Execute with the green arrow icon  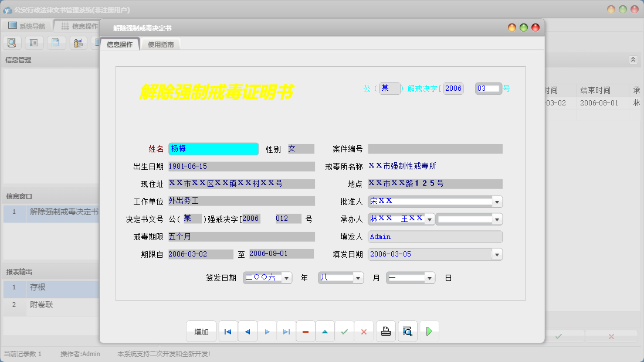pos(429,331)
